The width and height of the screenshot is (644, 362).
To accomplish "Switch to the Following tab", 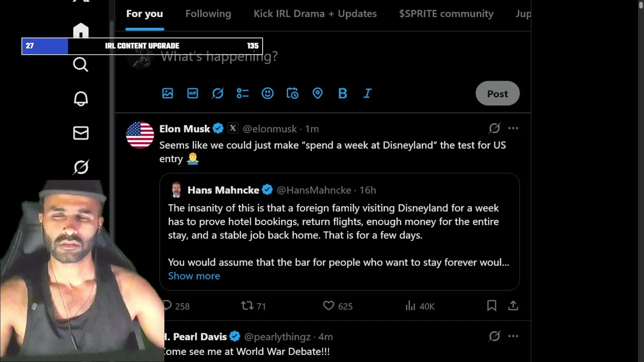I will point(208,14).
